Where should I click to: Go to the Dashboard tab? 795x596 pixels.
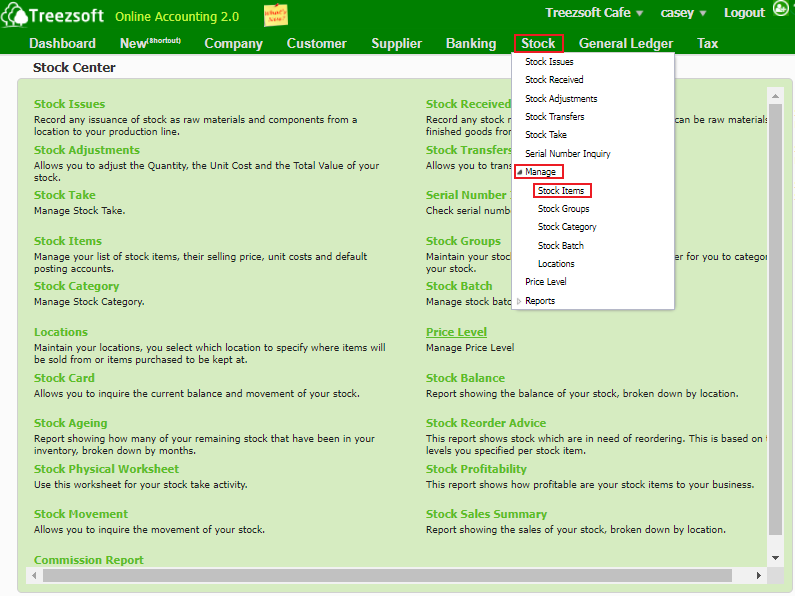tap(62, 43)
